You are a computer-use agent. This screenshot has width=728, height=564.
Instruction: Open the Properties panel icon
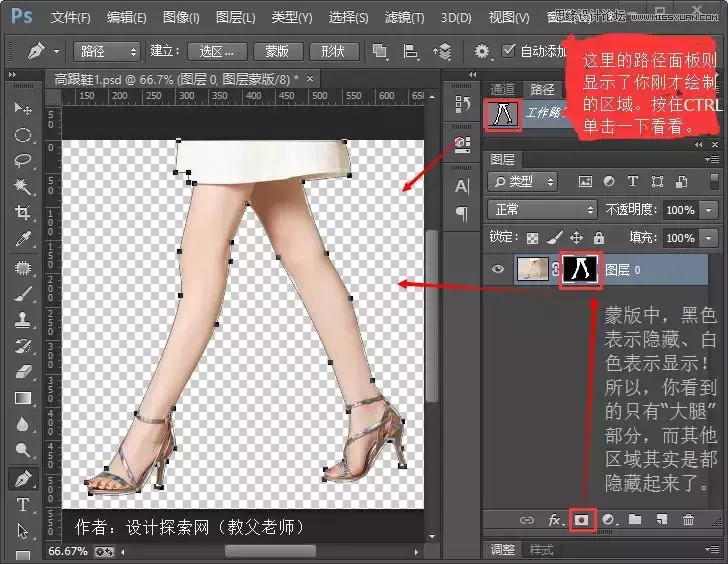(x=462, y=144)
